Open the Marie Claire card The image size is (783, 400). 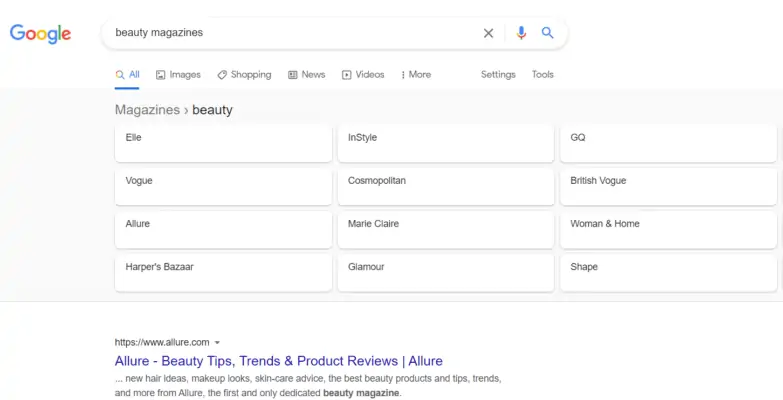(x=446, y=230)
